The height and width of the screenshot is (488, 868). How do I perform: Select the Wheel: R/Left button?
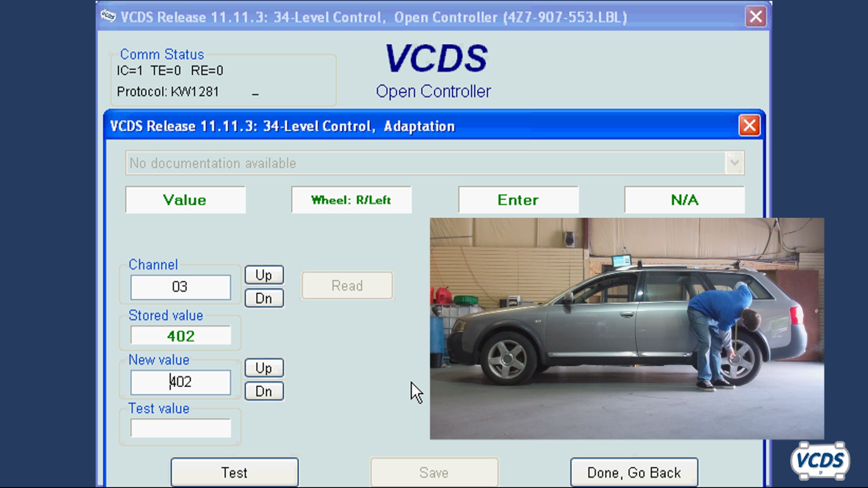tap(351, 200)
